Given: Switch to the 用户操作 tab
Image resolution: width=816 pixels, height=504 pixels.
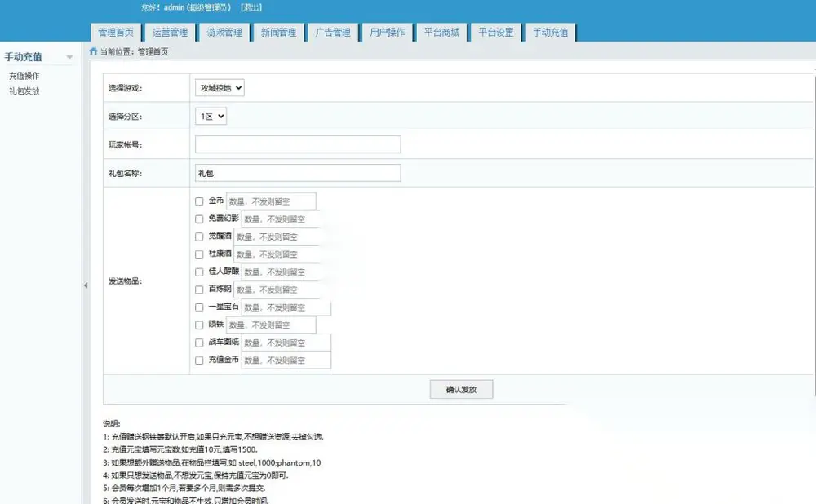Looking at the screenshot, I should point(387,33).
